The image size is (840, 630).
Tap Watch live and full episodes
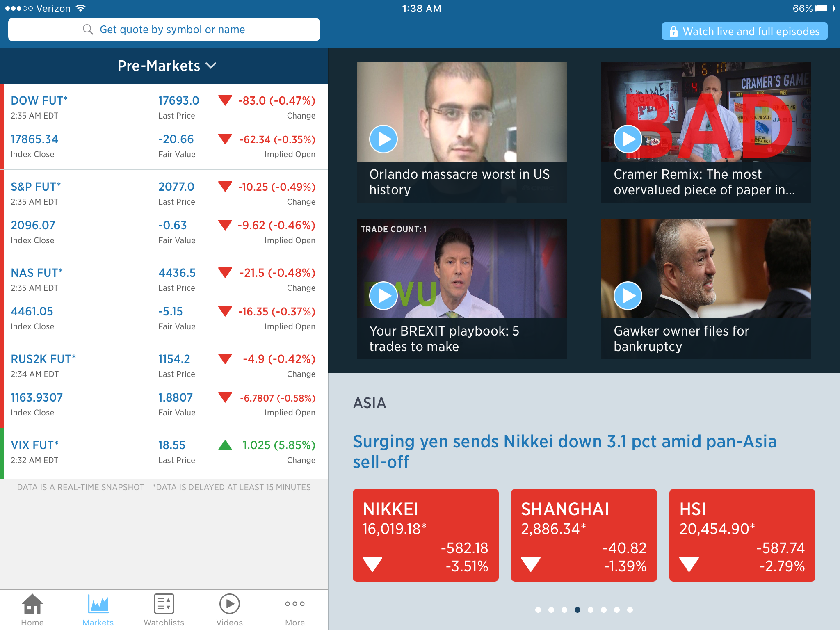pos(744,32)
